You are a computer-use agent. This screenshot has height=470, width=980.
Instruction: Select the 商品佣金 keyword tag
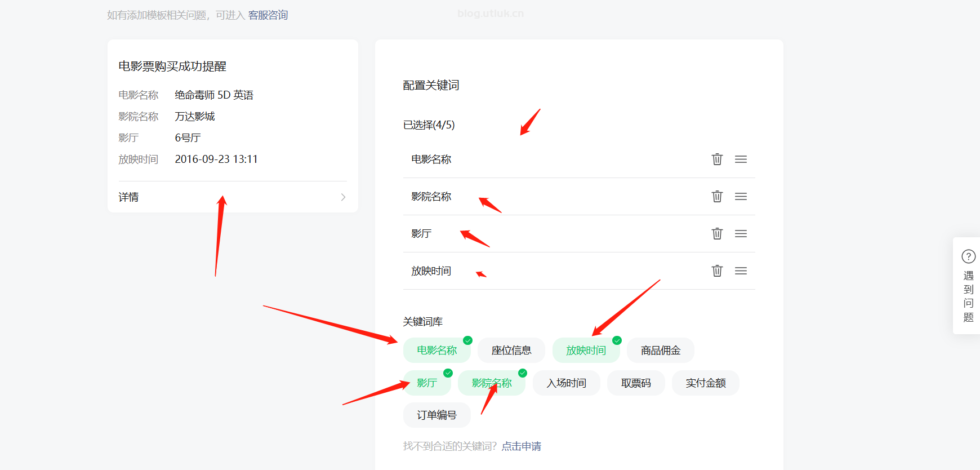point(661,351)
